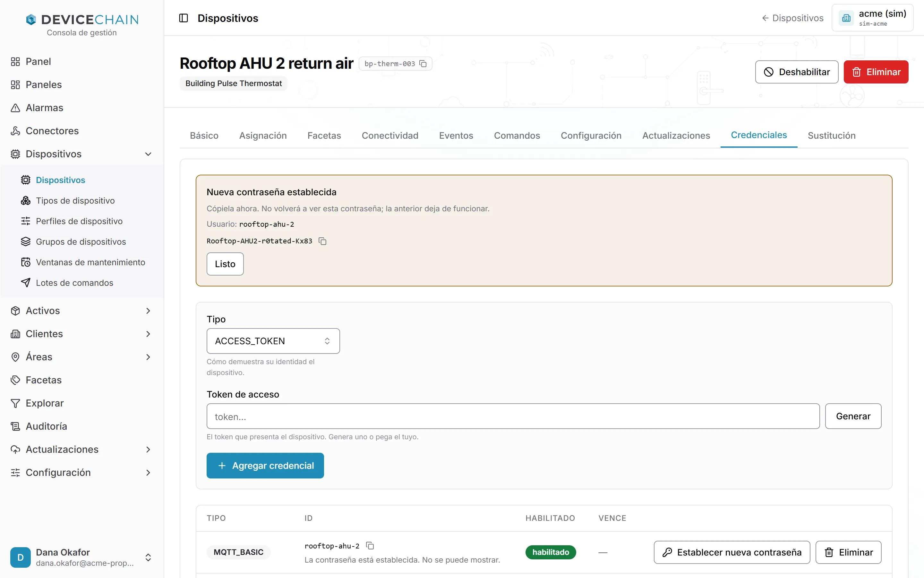Click the Deshabilitar button
The height and width of the screenshot is (578, 924).
click(x=797, y=72)
